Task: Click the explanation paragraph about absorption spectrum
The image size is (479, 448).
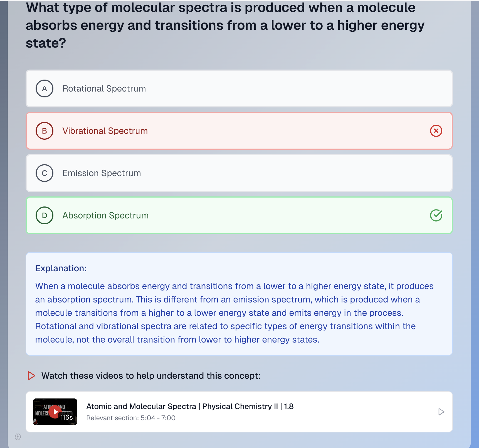Action: tap(234, 313)
